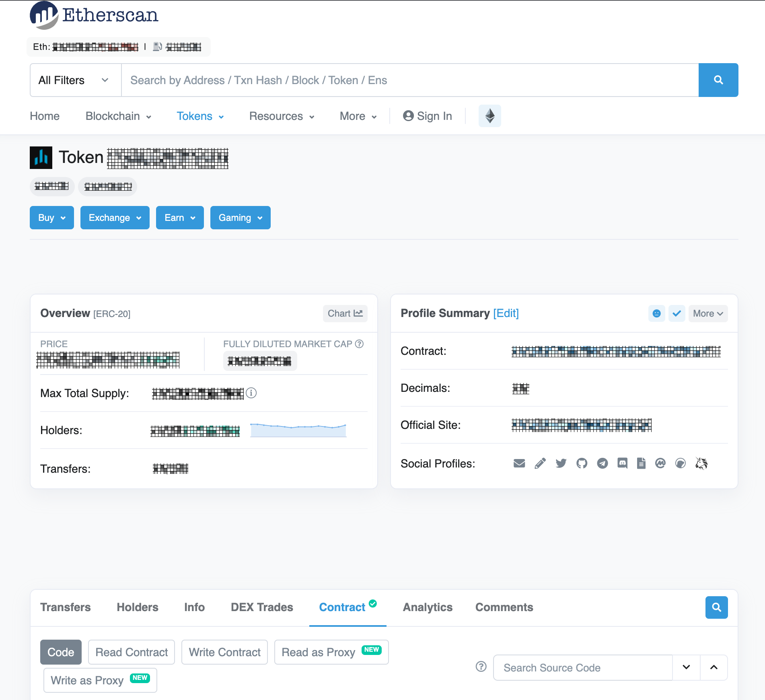The image size is (765, 700).
Task: Switch to the Analytics tab
Action: coord(428,607)
